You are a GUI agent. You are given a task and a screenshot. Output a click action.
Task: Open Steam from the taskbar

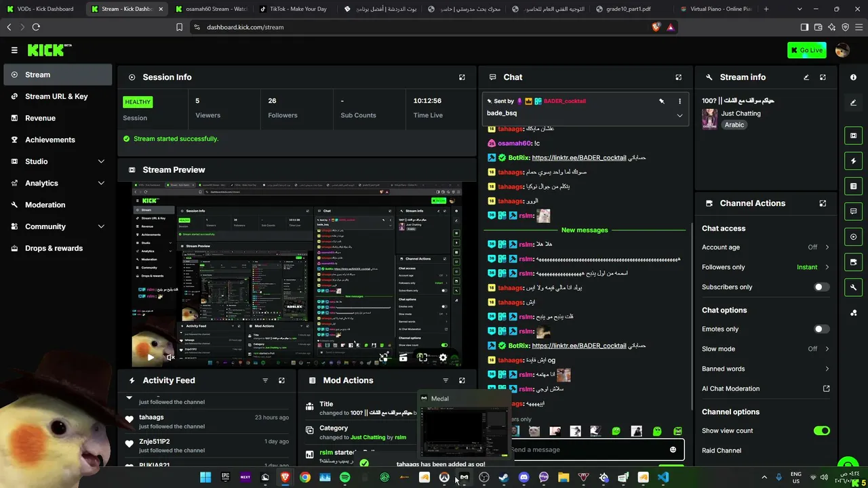(503, 477)
